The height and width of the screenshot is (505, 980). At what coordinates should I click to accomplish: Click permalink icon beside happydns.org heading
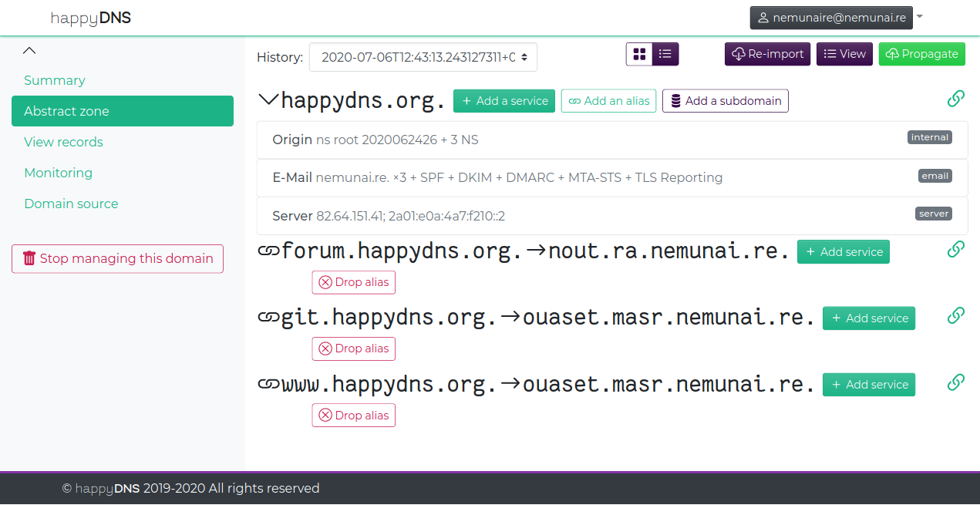pos(955,99)
